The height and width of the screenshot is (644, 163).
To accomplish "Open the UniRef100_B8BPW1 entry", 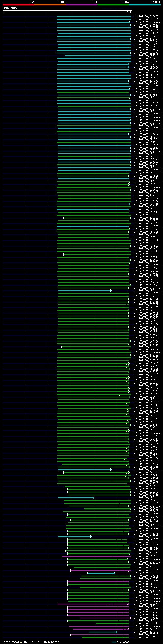I will click(x=146, y=570).
